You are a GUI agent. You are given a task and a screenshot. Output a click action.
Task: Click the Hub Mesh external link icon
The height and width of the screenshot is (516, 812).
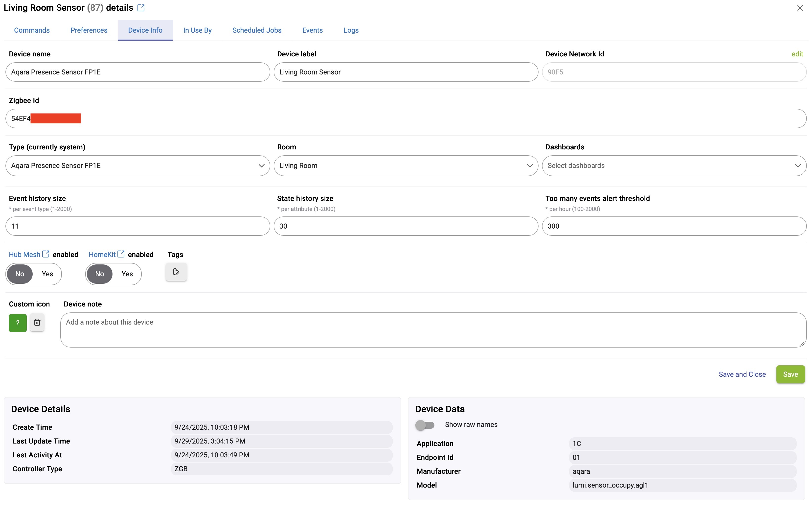pyautogui.click(x=45, y=254)
